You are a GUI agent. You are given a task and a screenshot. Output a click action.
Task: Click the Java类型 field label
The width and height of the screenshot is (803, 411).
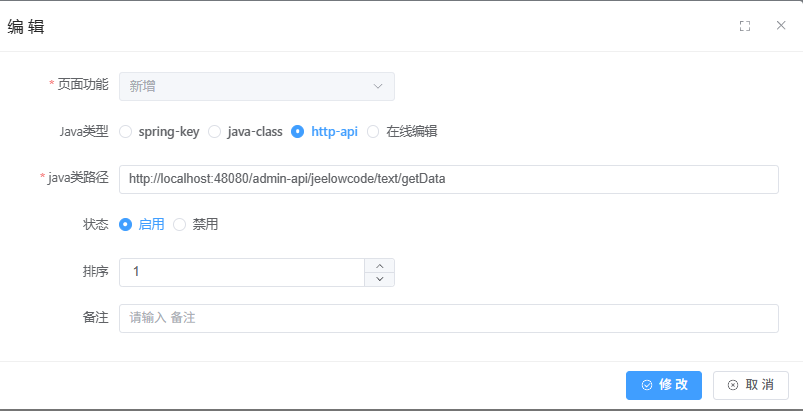[x=84, y=131]
